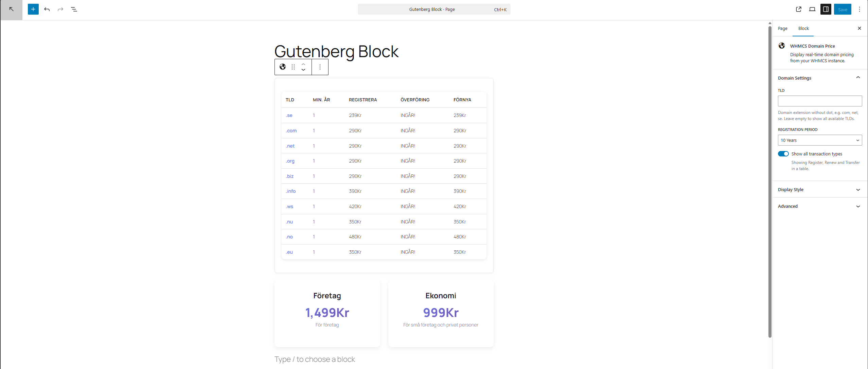Click the Save button

[x=842, y=9]
